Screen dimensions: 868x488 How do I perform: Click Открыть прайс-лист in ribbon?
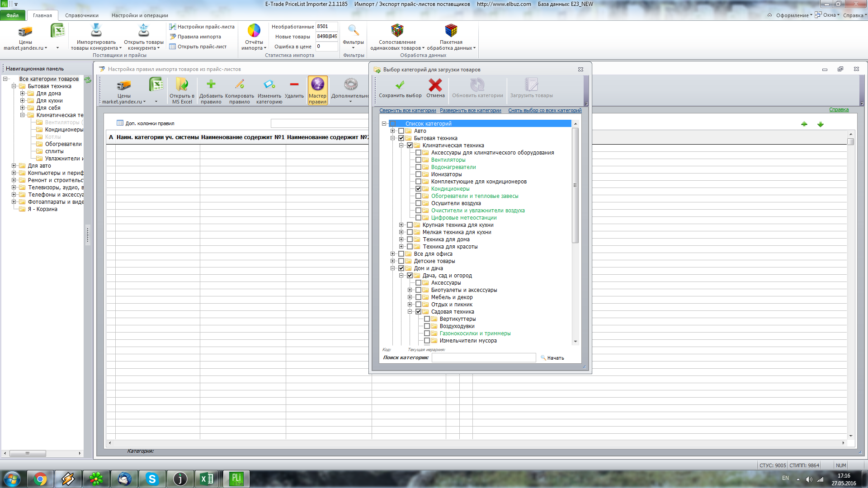tap(198, 47)
